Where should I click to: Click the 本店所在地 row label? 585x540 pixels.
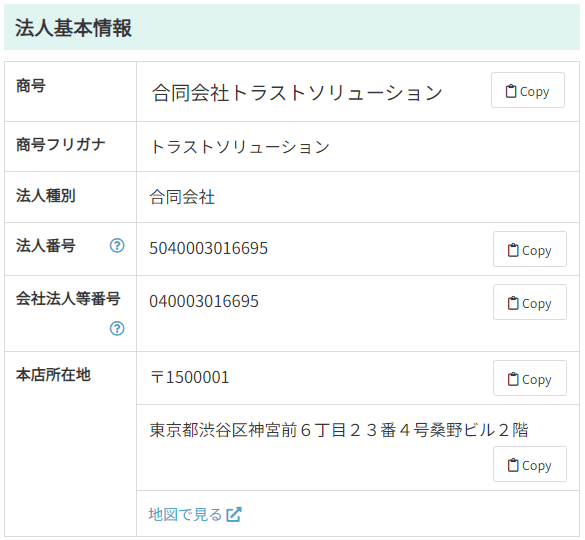[x=53, y=374]
